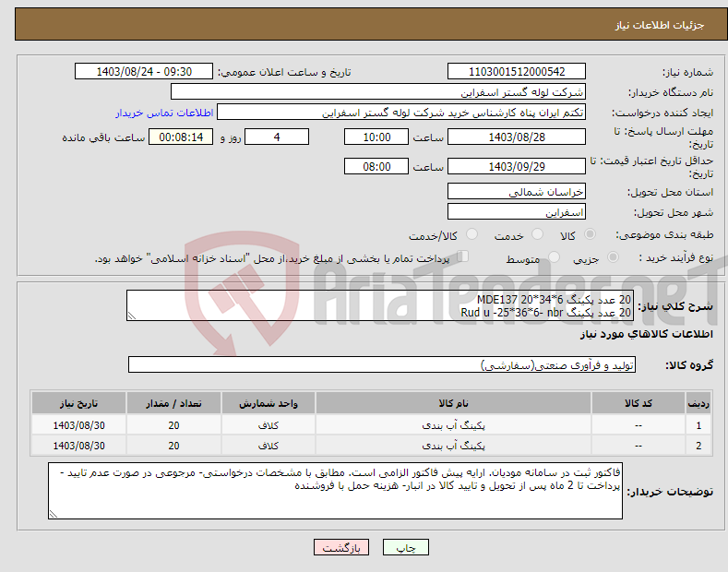Click the resize grip of buyer notes box
Viewport: 728px width, 572px height.
click(54, 514)
